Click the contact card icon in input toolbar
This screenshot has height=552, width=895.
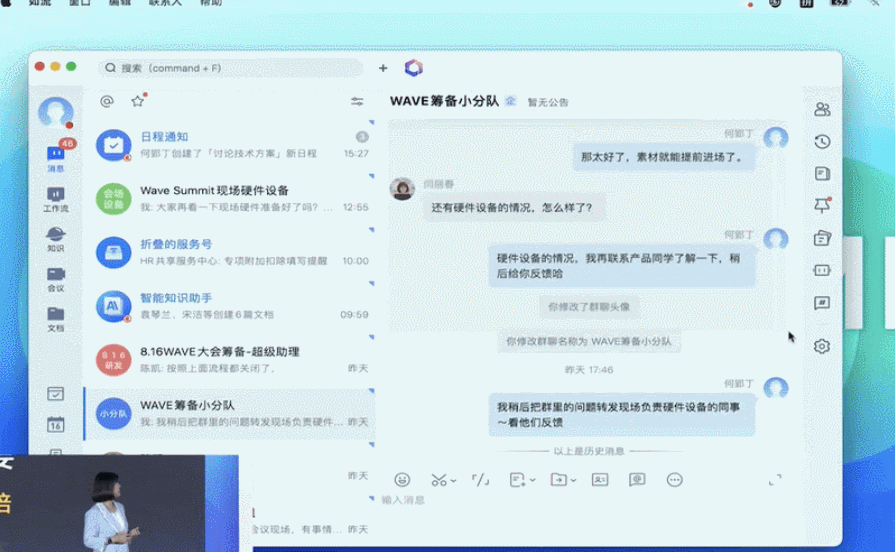(x=600, y=480)
